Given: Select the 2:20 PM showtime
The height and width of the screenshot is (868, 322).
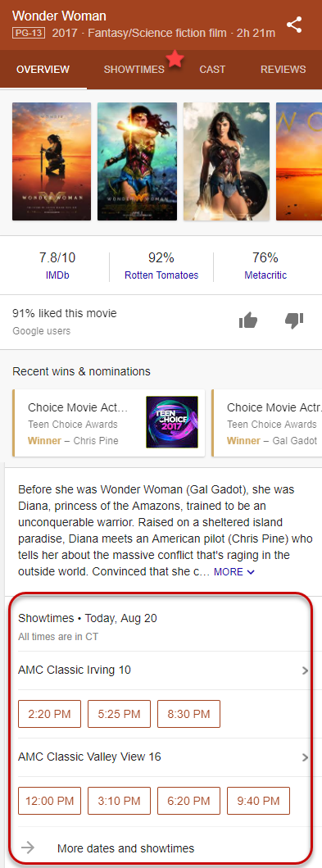Looking at the screenshot, I should pos(49,714).
